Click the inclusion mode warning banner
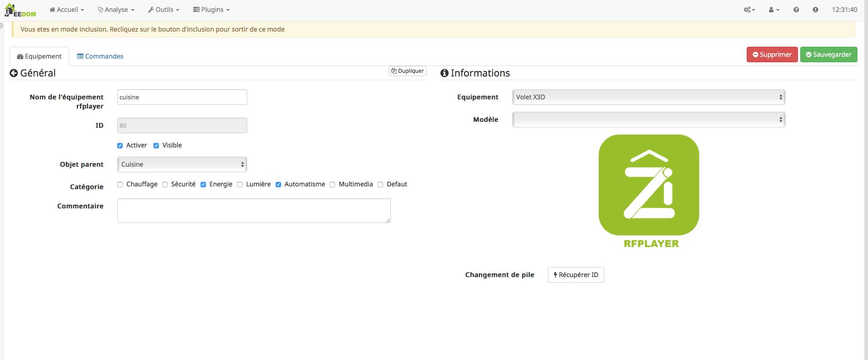The height and width of the screenshot is (360, 868). click(x=433, y=29)
